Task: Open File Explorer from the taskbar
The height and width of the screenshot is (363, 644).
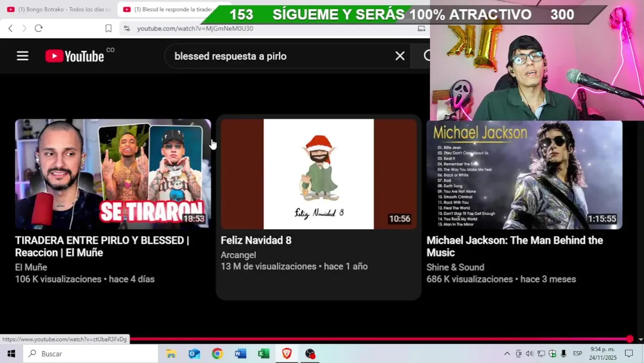Action: (171, 354)
